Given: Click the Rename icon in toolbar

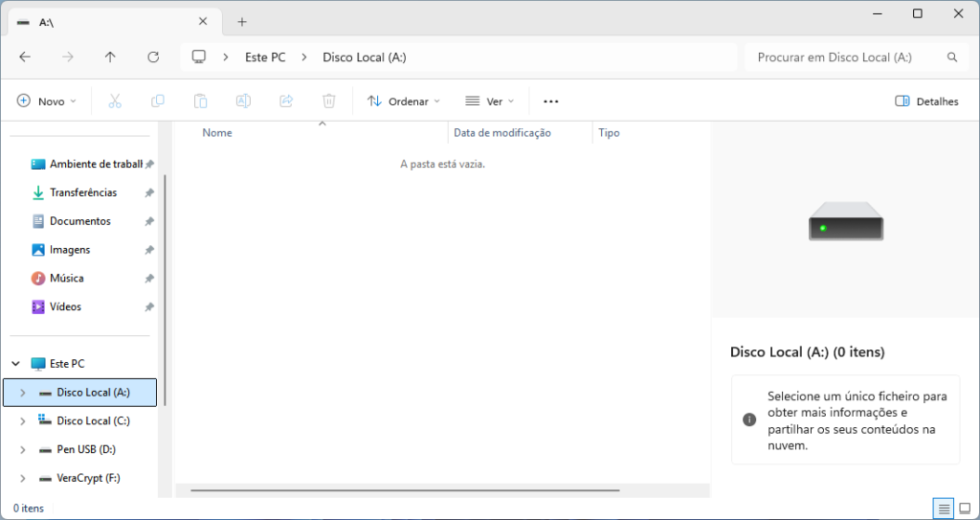Looking at the screenshot, I should point(243,101).
